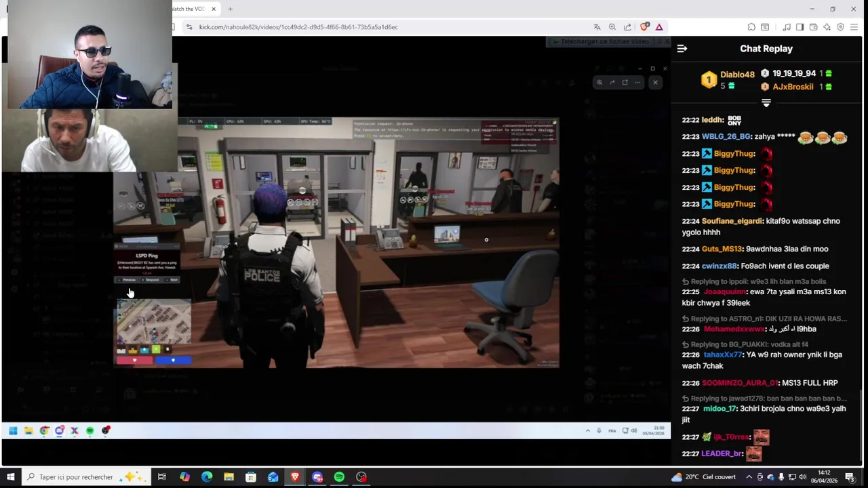Open Brave Shields lion icon

click(x=644, y=27)
